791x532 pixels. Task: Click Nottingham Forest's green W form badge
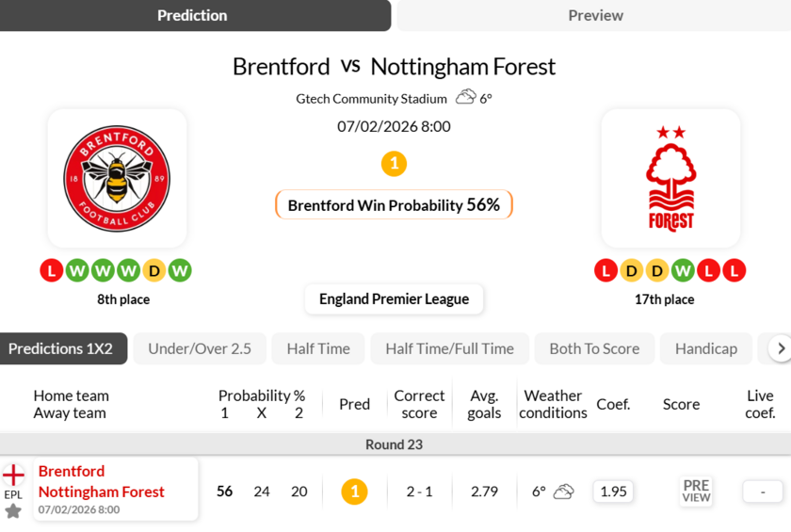683,271
